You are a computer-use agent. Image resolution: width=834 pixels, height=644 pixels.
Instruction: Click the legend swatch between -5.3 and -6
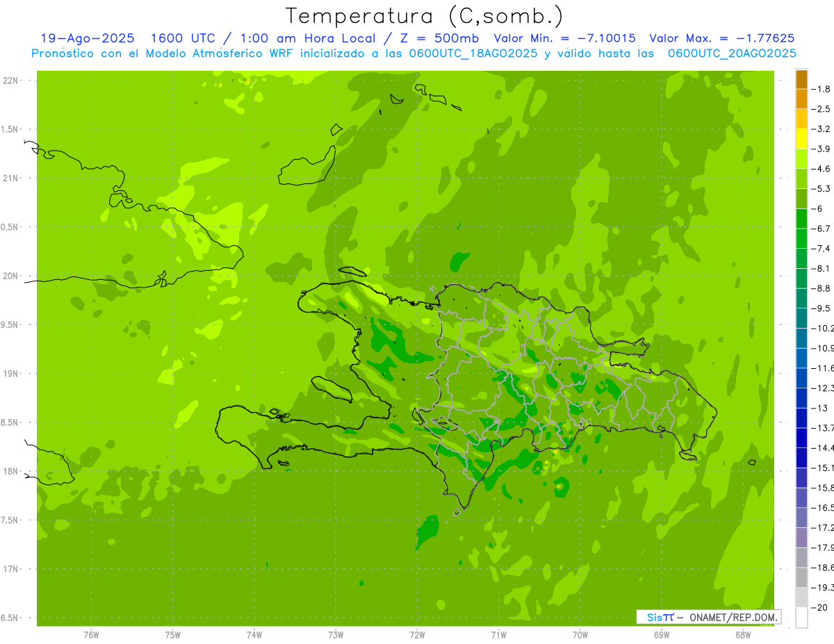pos(801,199)
